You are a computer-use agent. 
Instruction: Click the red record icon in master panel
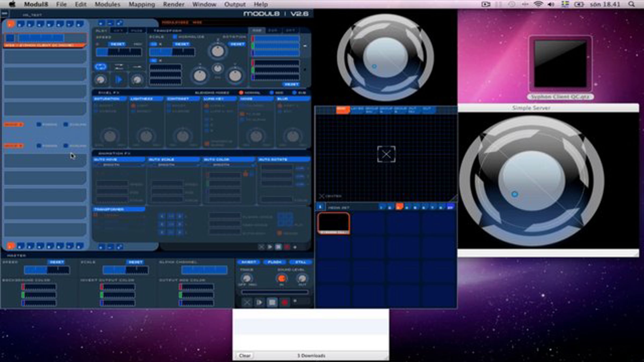(285, 302)
